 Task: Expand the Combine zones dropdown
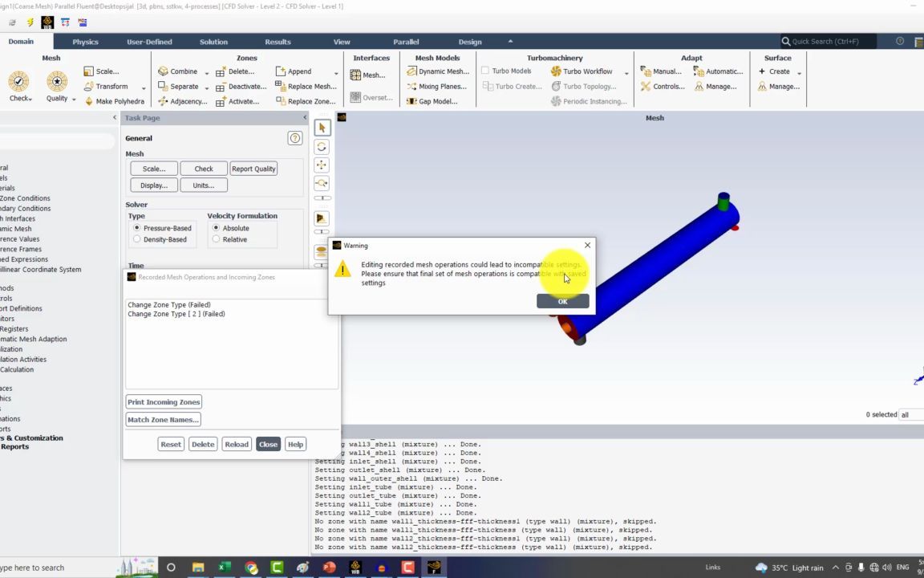pos(206,71)
